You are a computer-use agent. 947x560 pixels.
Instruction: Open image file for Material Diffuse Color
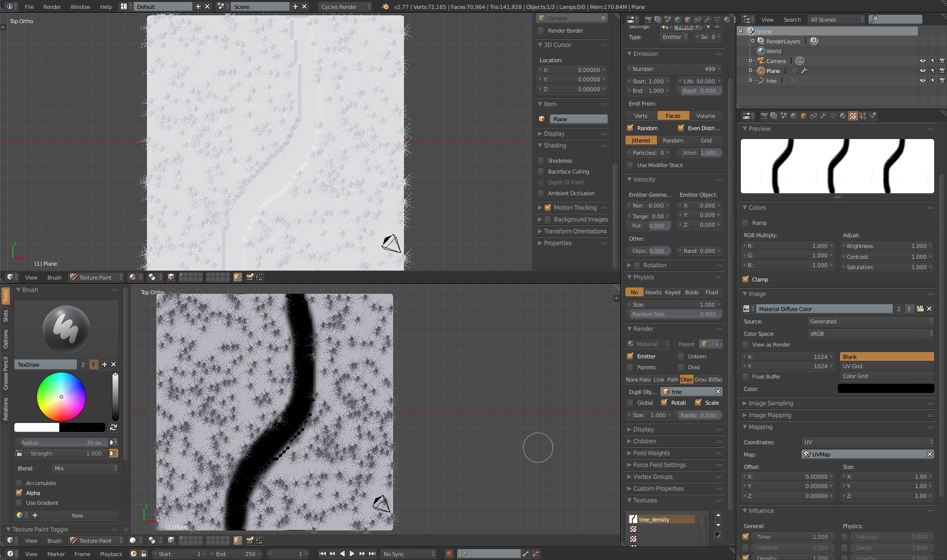tap(920, 309)
